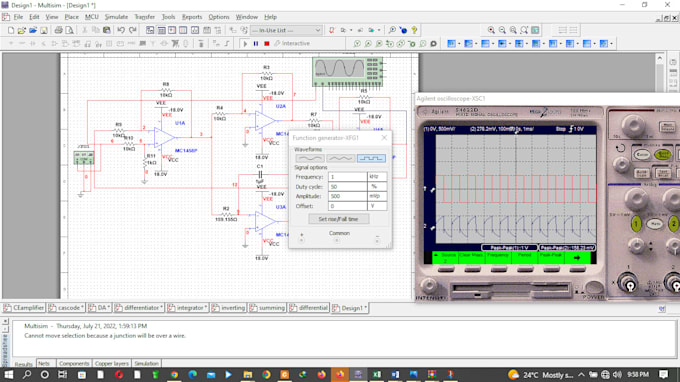Stop the simulation with red square
Viewport: 680px width, 382px height.
click(x=267, y=44)
